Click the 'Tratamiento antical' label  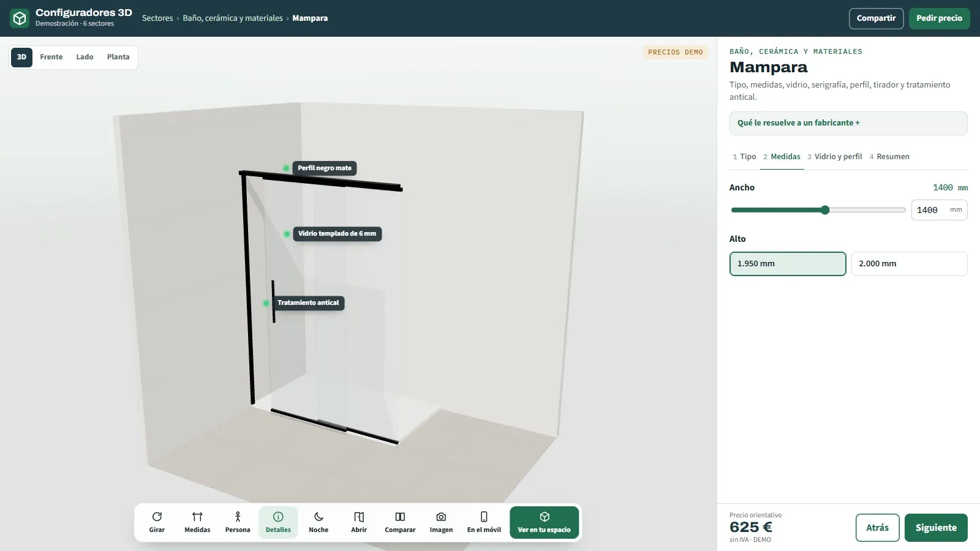[x=308, y=303]
